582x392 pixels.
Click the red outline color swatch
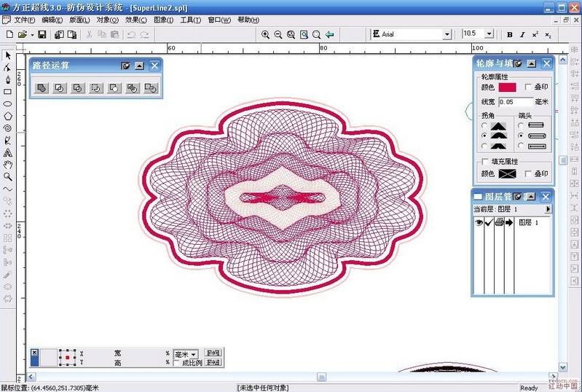tap(507, 87)
